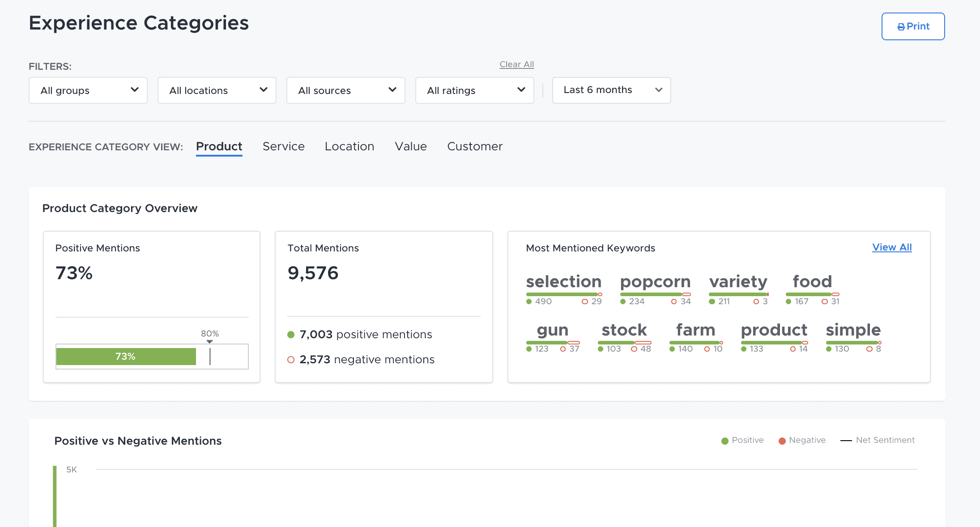Expand the All locations filter
Viewport: 980px width, 527px height.
(217, 90)
